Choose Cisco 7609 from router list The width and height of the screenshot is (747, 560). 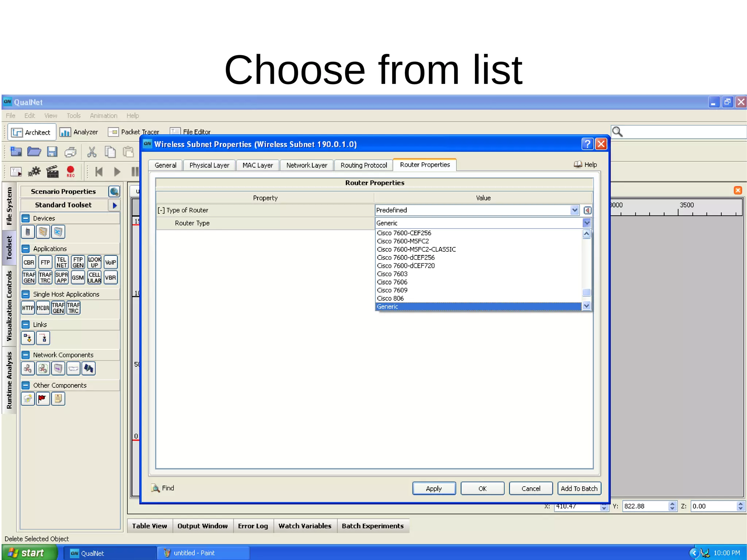[392, 290]
